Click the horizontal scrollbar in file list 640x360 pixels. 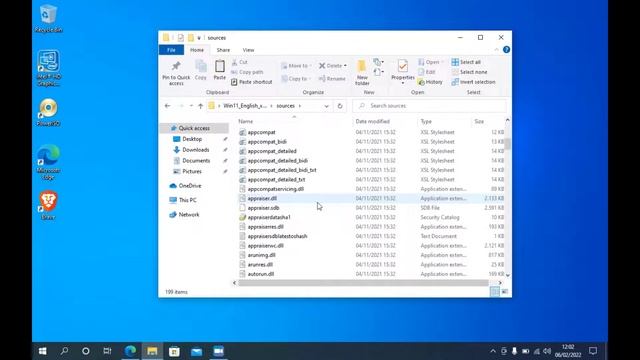pyautogui.click(x=363, y=283)
